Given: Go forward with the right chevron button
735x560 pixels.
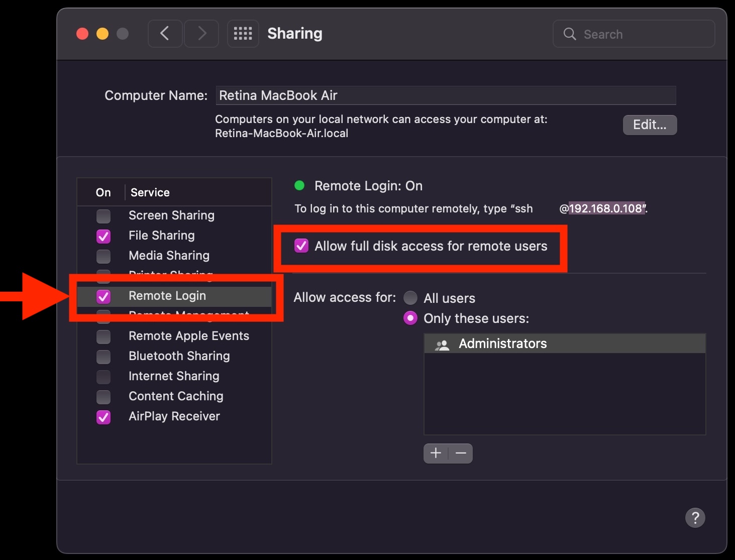Looking at the screenshot, I should tap(201, 34).
